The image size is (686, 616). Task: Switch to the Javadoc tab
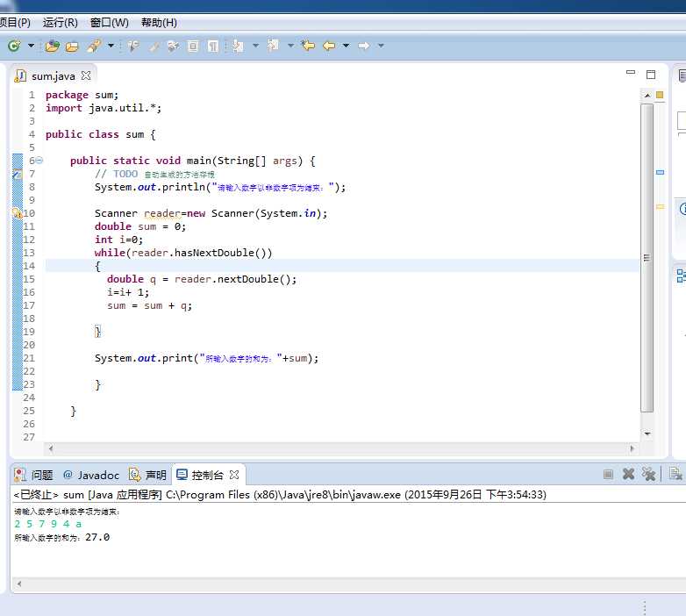(91, 475)
